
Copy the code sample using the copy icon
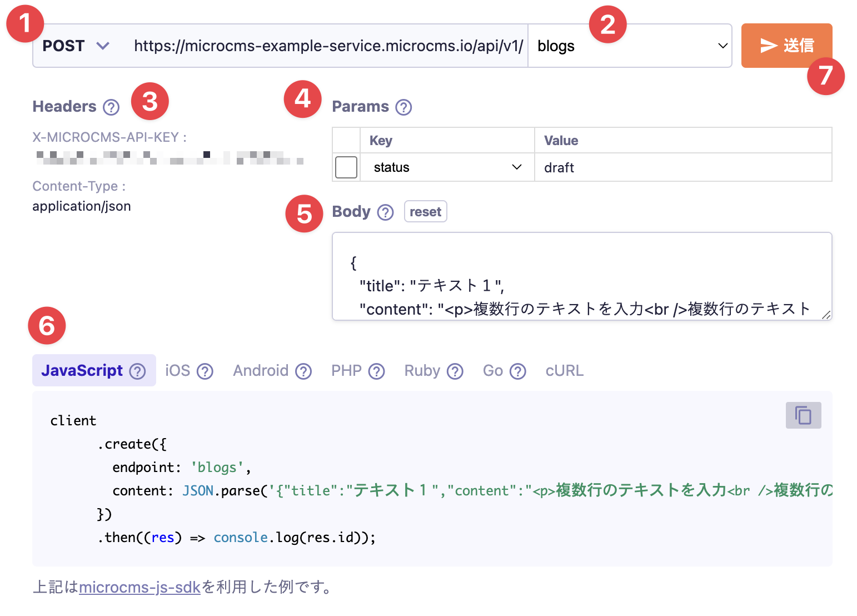803,415
